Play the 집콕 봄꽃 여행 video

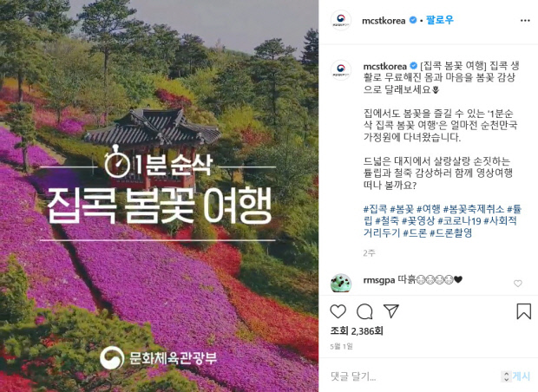tap(159, 196)
